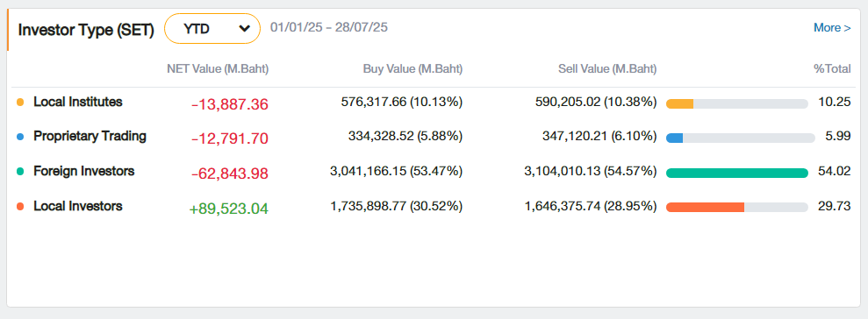Click net value -13,887.36
This screenshot has width=868, height=319.
tap(230, 104)
